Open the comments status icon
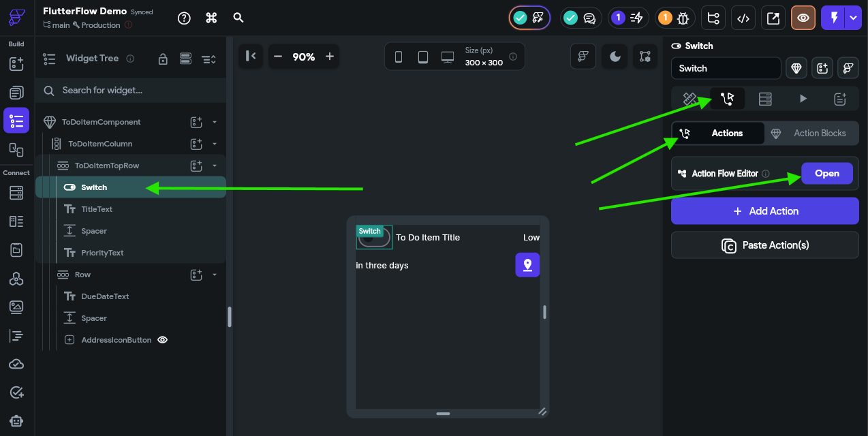This screenshot has width=868, height=436. pyautogui.click(x=580, y=18)
